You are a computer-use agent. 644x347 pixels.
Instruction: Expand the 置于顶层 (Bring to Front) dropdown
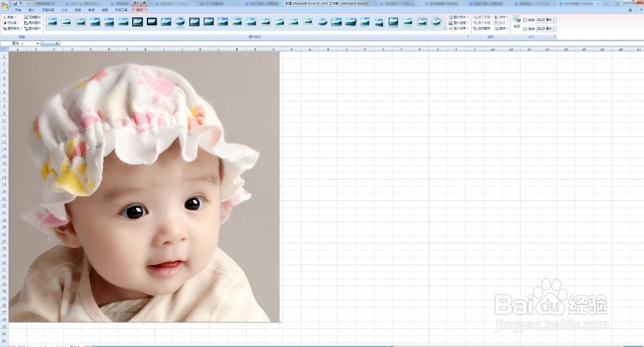482,17
